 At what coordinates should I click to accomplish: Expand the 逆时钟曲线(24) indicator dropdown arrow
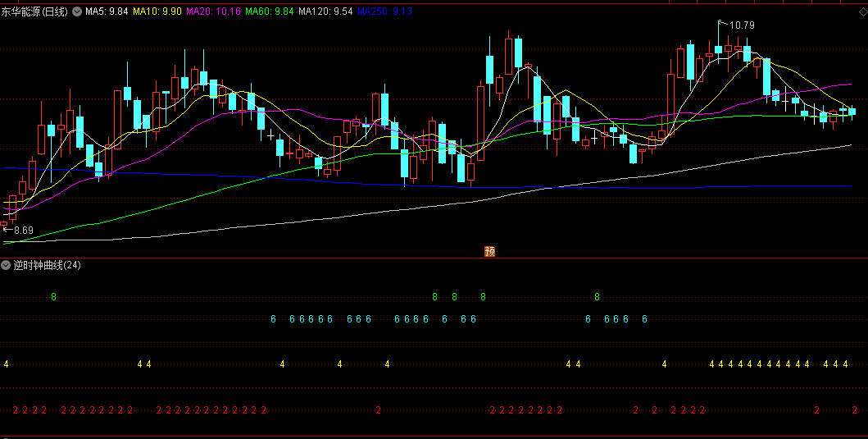[7, 265]
